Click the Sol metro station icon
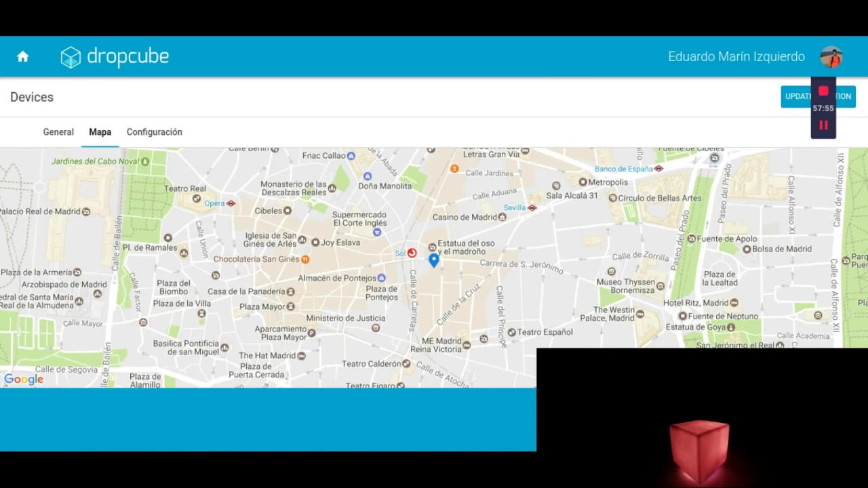Screen dimensions: 868x488 (x=412, y=253)
